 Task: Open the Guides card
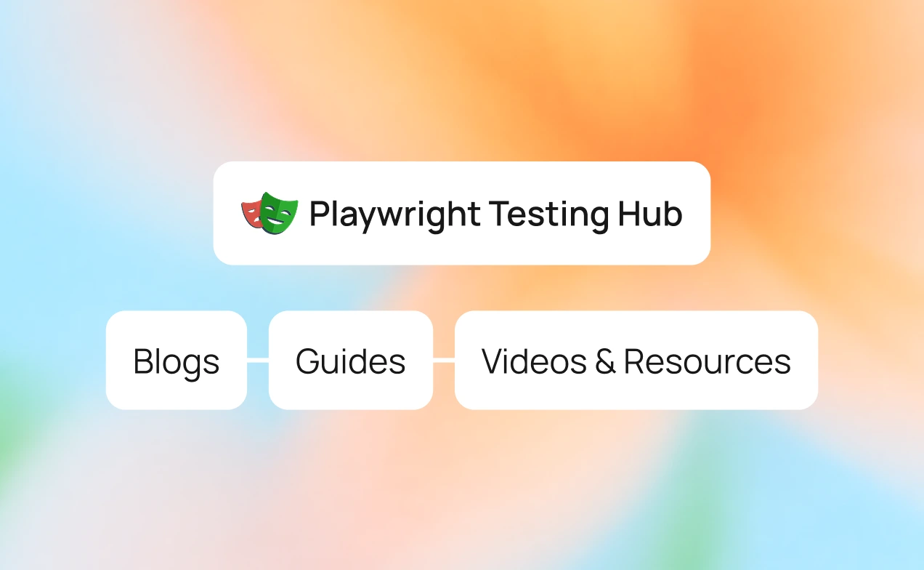[x=351, y=361]
